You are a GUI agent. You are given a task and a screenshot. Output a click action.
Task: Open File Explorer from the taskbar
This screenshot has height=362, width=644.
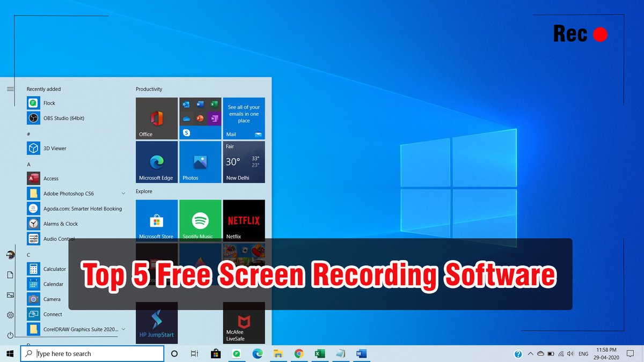pos(278,354)
